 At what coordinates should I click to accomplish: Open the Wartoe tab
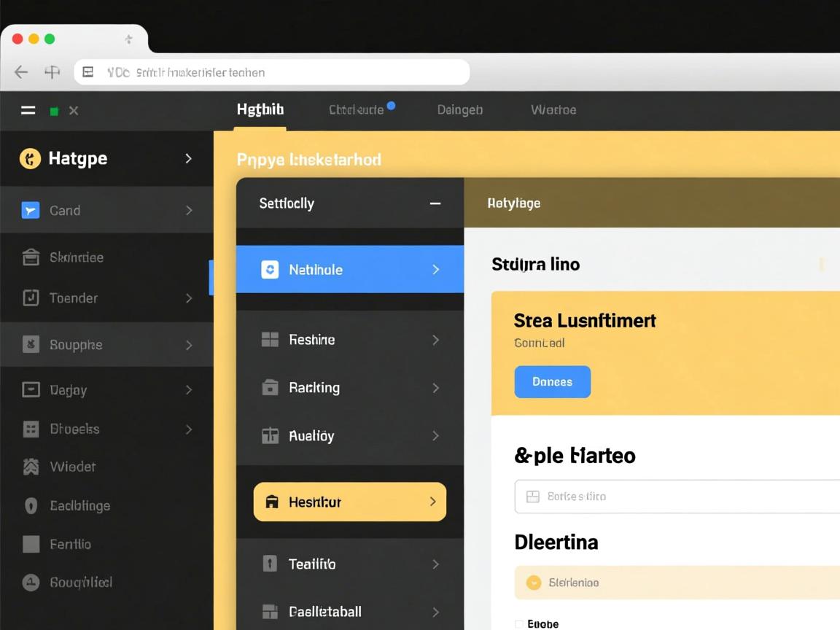[553, 110]
